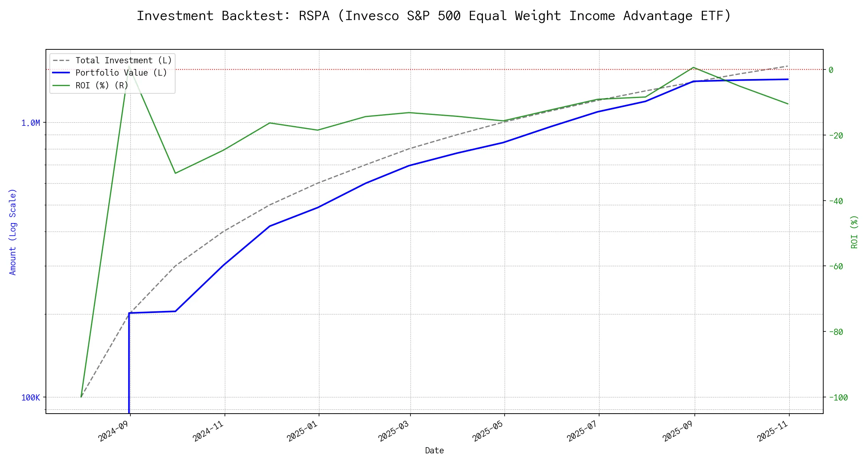Screen dimensions: 868x463
Task: Click the green ROI legend line sample
Action: point(61,85)
